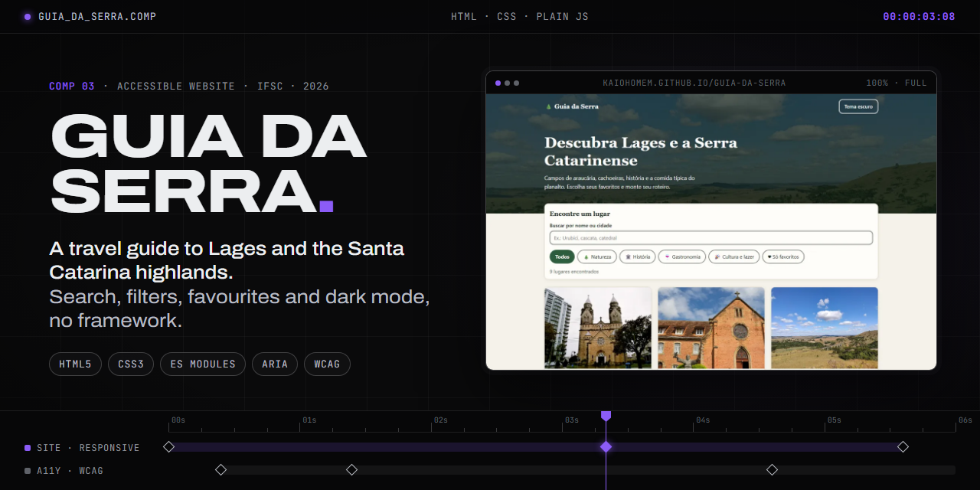Select the first keyframe on the A11Y track

point(220,469)
